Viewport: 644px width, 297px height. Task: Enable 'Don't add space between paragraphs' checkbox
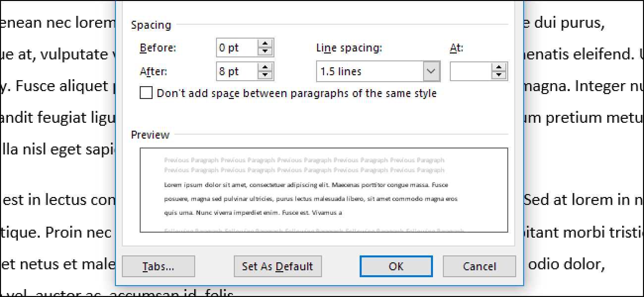146,93
